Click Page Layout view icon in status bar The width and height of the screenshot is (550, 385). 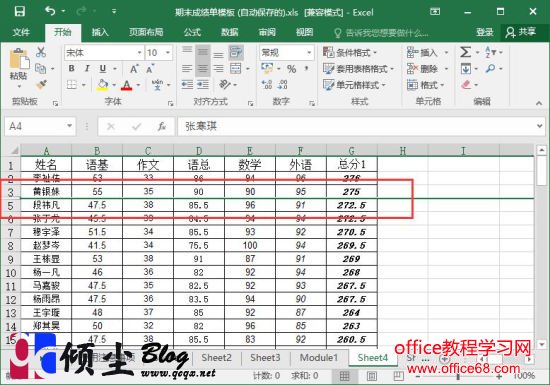point(371,376)
